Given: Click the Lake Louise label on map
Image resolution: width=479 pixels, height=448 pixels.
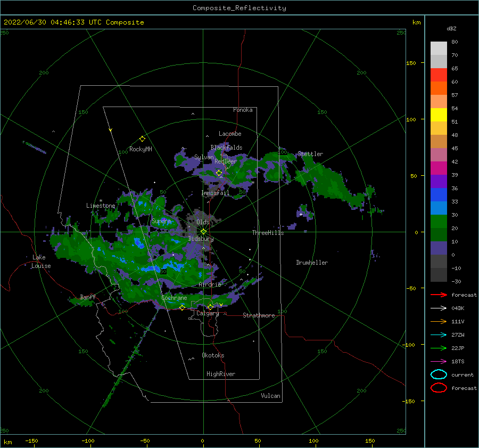Looking at the screenshot, I should [41, 262].
